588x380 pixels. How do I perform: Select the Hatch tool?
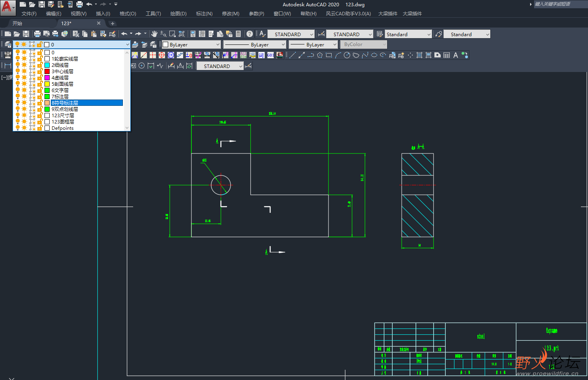tap(419, 55)
